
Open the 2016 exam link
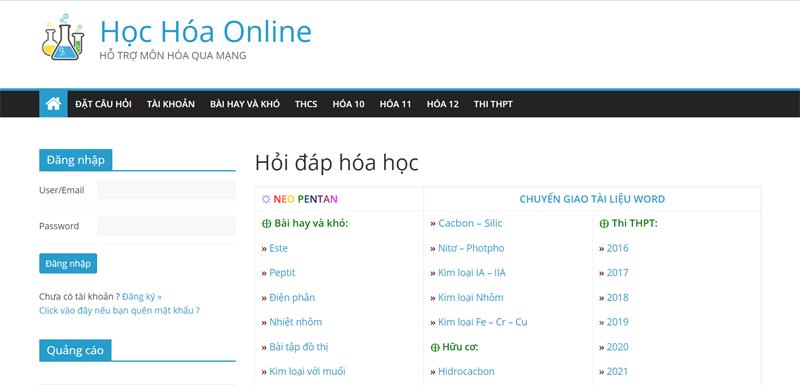pyautogui.click(x=617, y=248)
